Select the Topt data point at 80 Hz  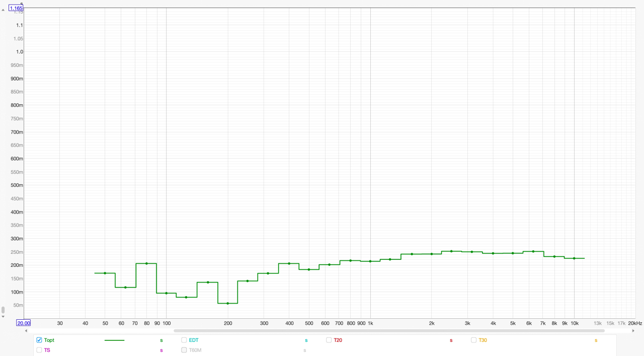tap(146, 263)
